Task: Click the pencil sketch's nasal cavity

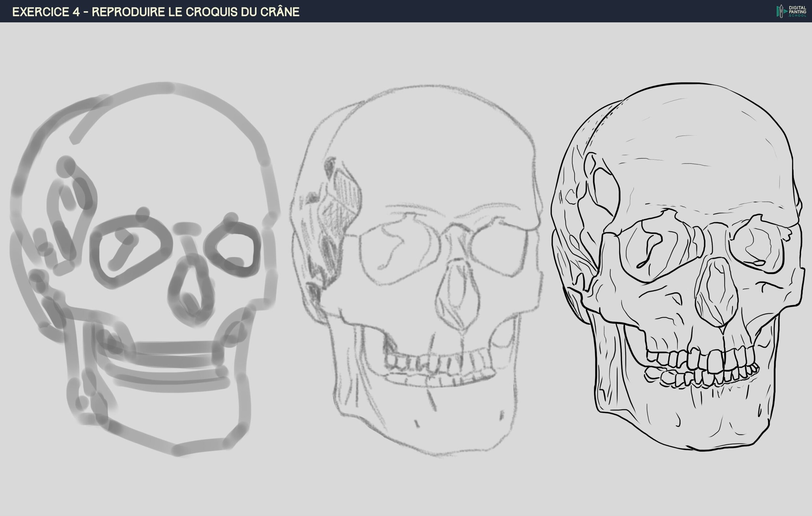Action: point(457,294)
